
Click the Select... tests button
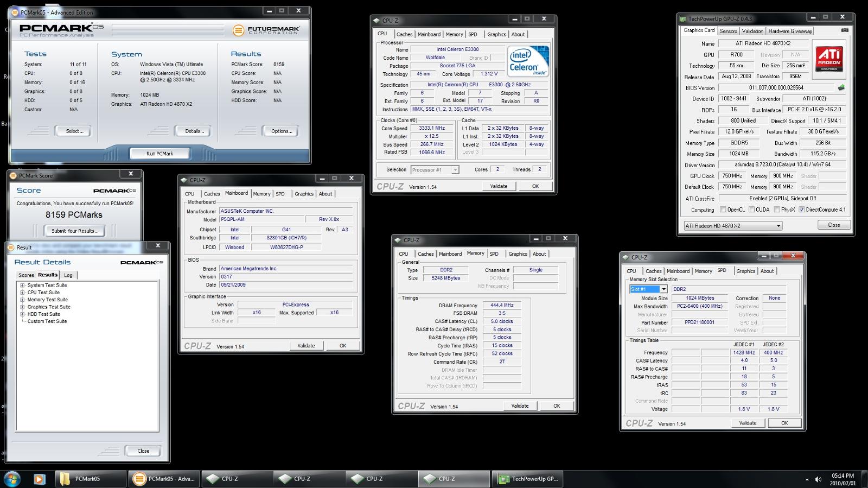[75, 131]
